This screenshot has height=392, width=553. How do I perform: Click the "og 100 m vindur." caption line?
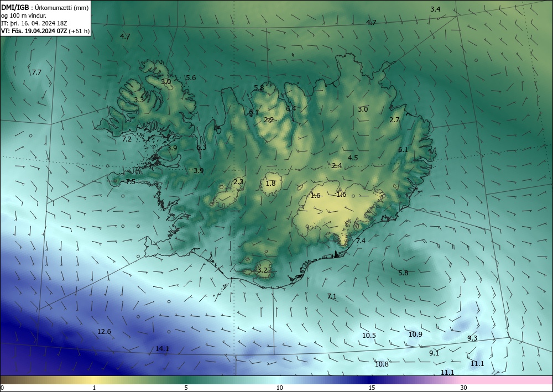tap(24, 15)
